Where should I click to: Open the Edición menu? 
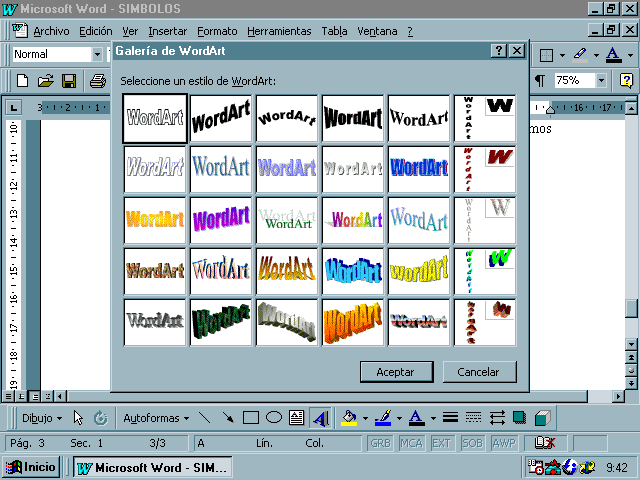tap(96, 31)
